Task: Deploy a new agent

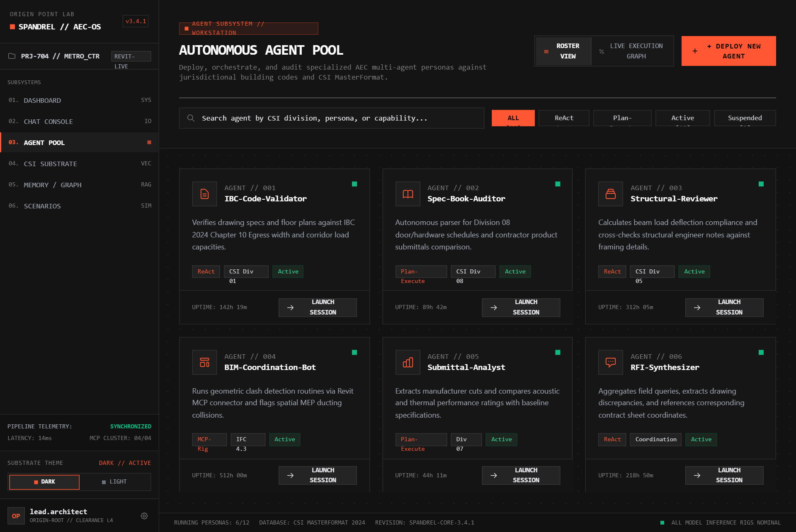Action: [x=728, y=51]
